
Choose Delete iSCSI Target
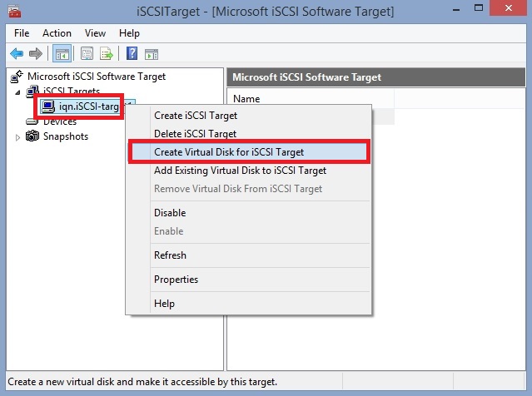tap(249, 134)
